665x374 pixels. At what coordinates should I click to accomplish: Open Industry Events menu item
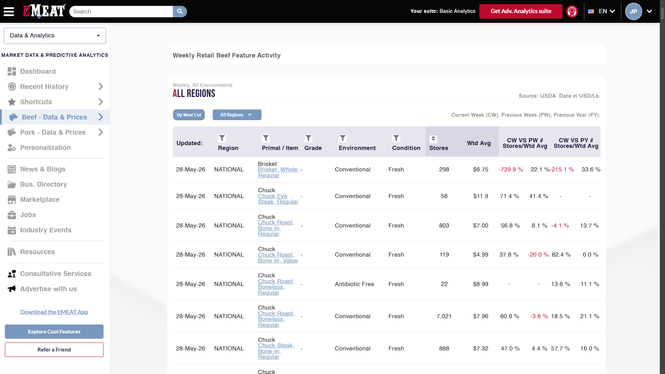click(46, 230)
